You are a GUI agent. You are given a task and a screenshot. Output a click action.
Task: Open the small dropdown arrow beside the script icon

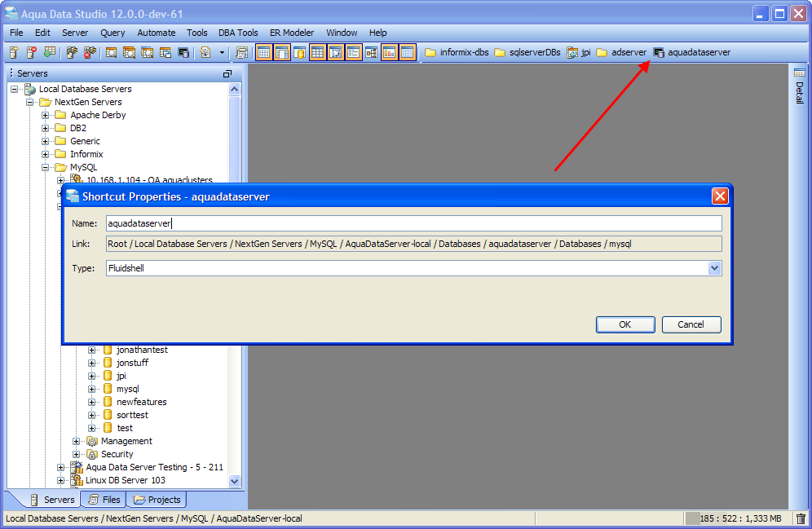223,52
